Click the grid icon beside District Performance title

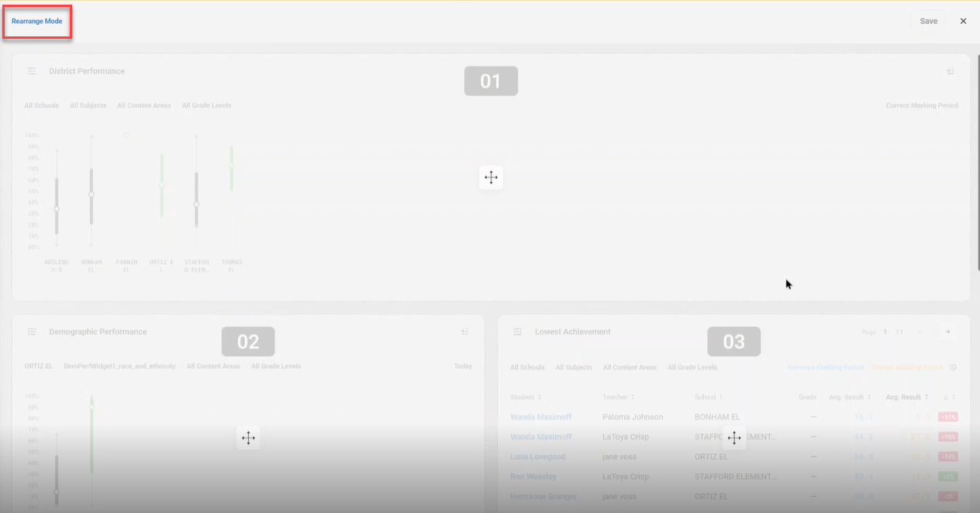[32, 71]
